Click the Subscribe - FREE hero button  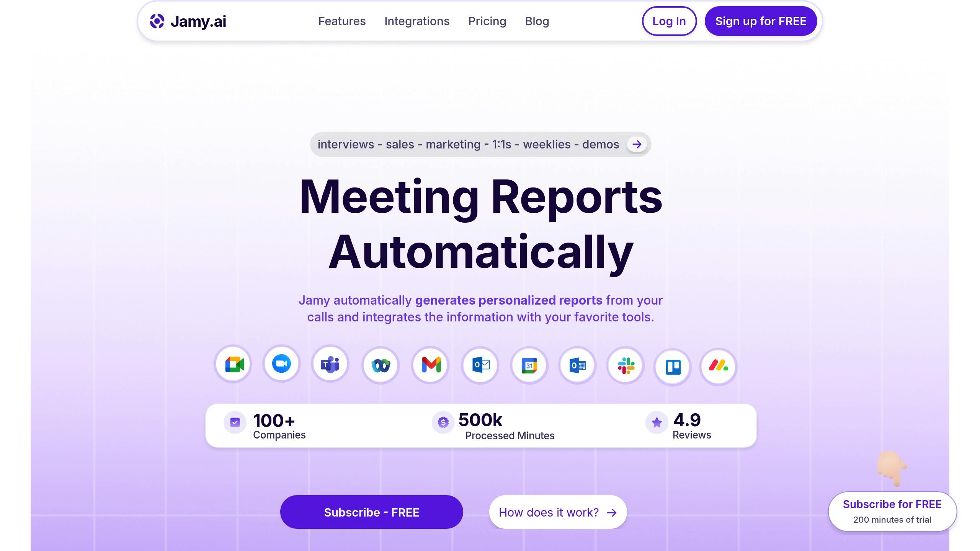coord(372,512)
